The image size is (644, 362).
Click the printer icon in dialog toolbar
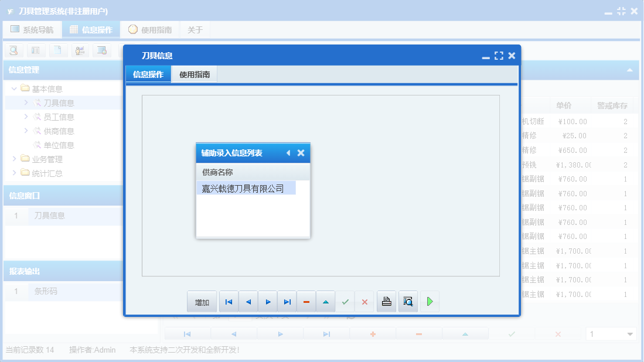tap(386, 302)
